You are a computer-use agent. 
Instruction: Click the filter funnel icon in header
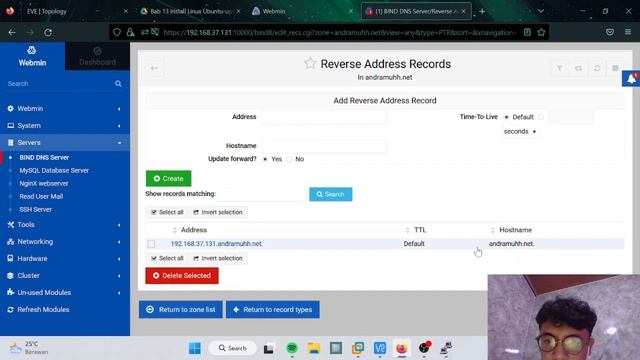tap(560, 68)
